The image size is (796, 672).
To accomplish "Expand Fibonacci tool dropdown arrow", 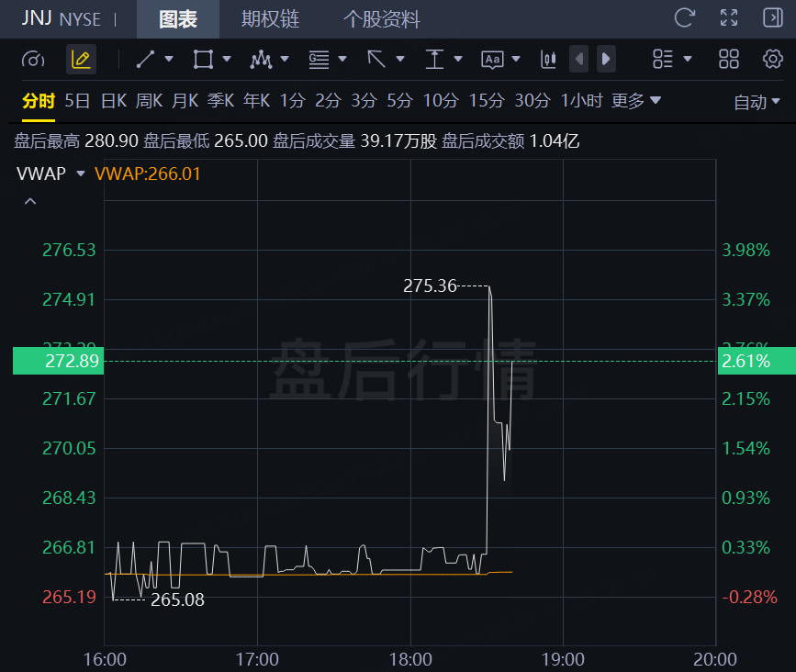I will pos(342,60).
